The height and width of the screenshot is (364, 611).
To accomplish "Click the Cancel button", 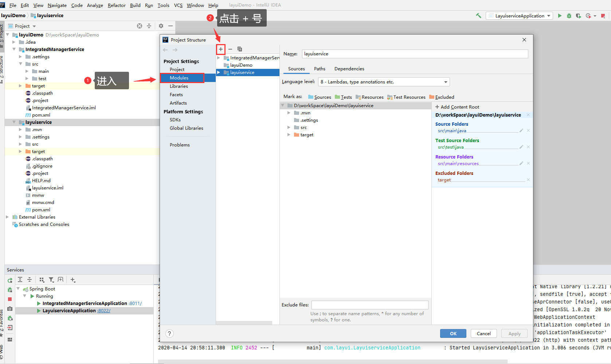I will click(x=483, y=333).
